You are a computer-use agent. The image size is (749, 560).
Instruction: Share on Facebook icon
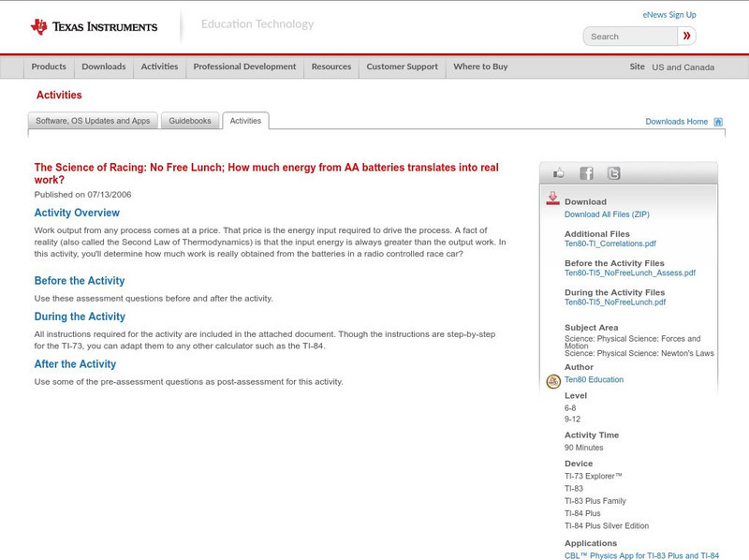coord(587,173)
